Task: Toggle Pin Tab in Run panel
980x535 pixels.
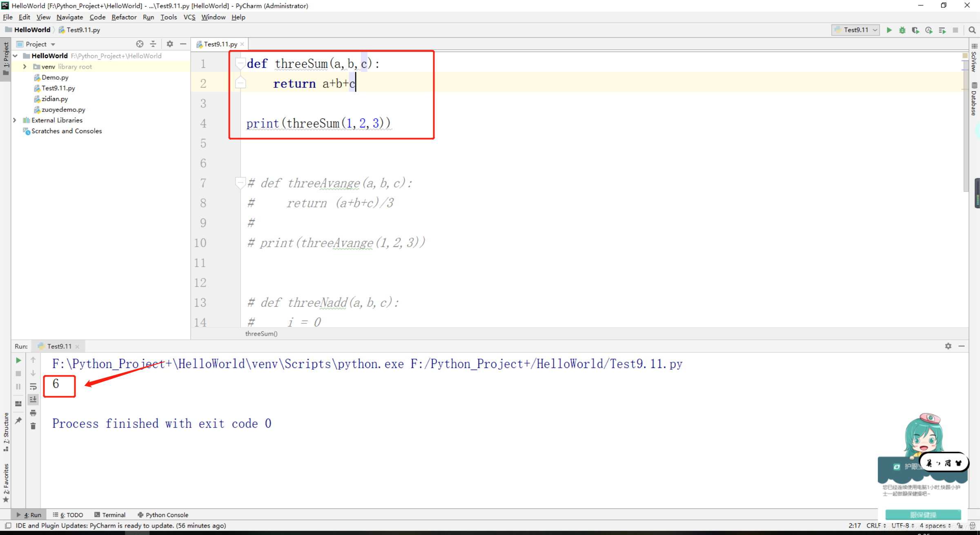Action: 18,420
